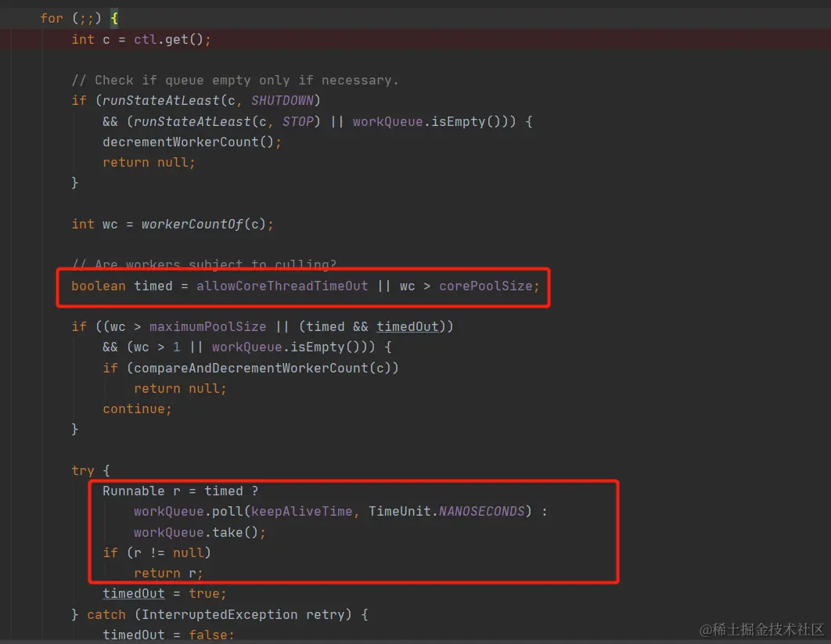Place cursor on 'ctl.get()' call
The image size is (831, 644).
click(169, 40)
